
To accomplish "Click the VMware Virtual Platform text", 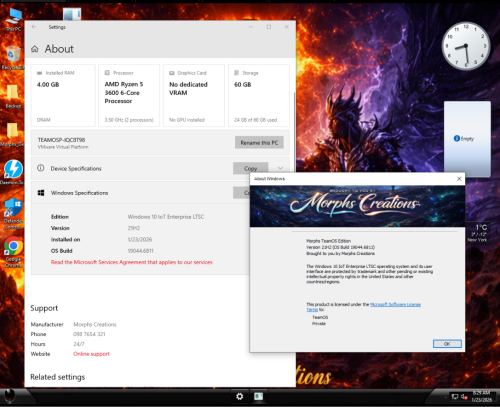I will (x=63, y=147).
